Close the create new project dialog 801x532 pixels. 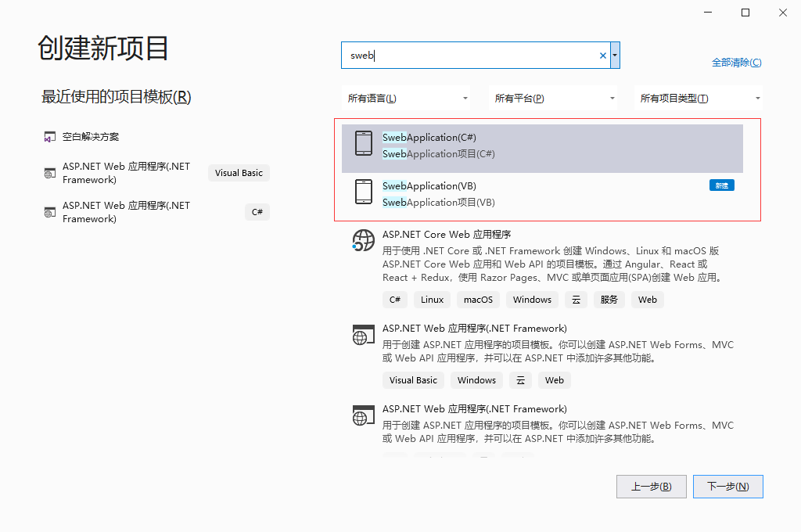click(782, 13)
